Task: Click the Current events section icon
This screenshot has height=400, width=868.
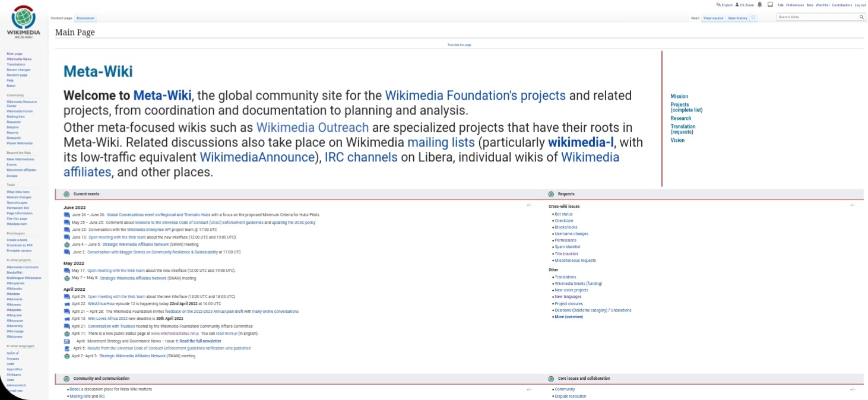Action: [x=66, y=194]
